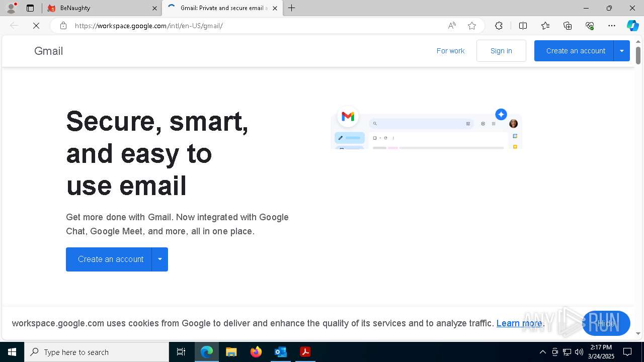644x362 pixels.
Task: Open the tab actions menu icon
Action: pos(30,8)
